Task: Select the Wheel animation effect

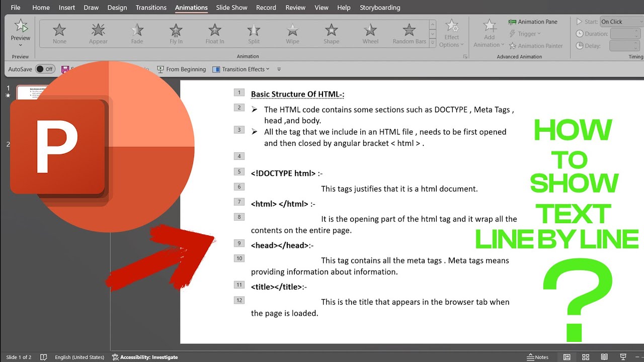Action: coord(370,34)
